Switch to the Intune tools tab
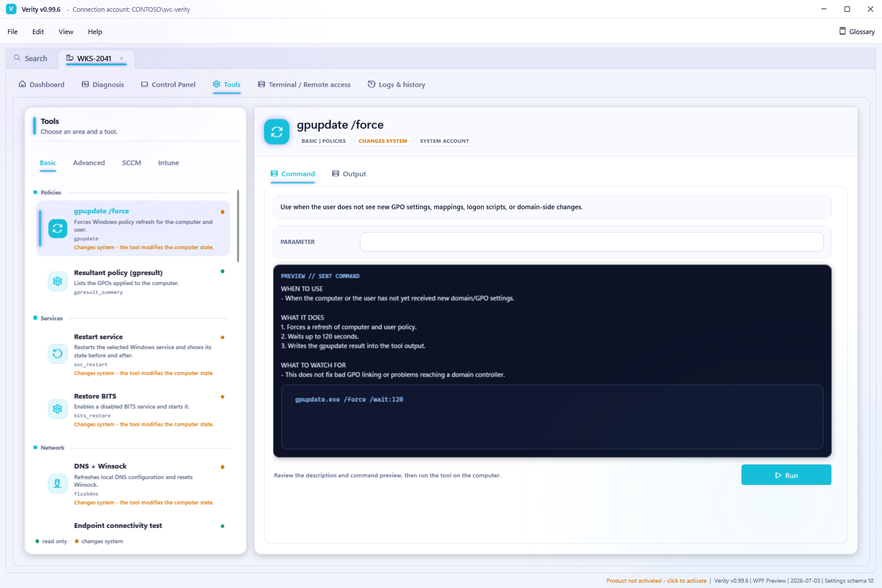882x588 pixels. point(169,163)
